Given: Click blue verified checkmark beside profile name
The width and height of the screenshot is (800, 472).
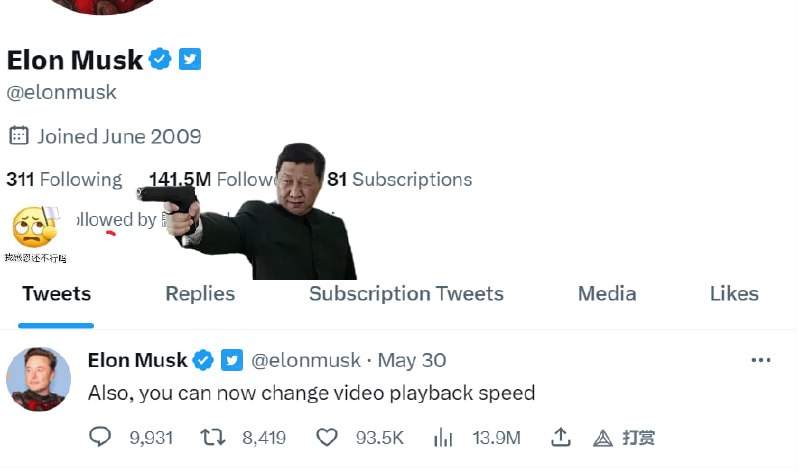Looking at the screenshot, I should (x=160, y=60).
